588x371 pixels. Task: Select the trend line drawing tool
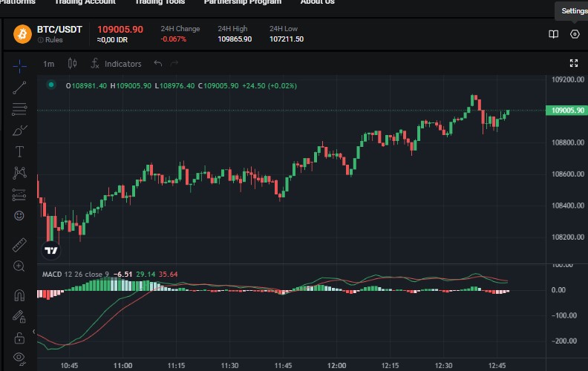tap(19, 87)
